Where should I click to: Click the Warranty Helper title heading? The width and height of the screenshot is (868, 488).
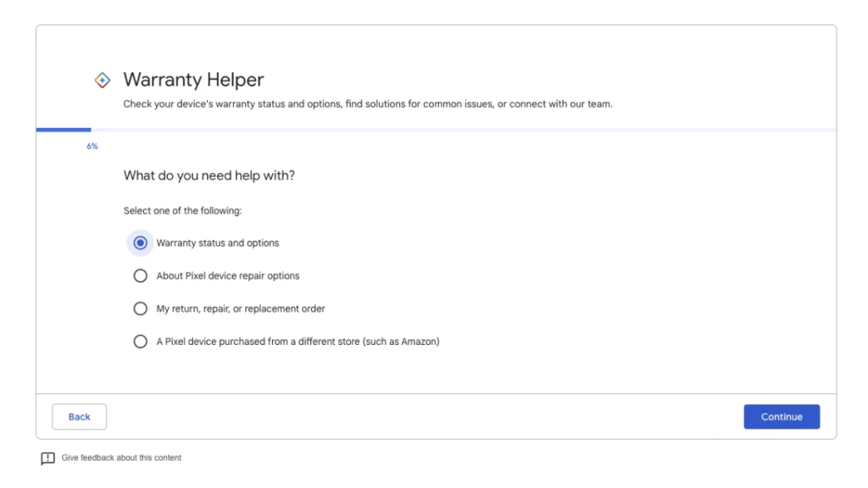193,80
